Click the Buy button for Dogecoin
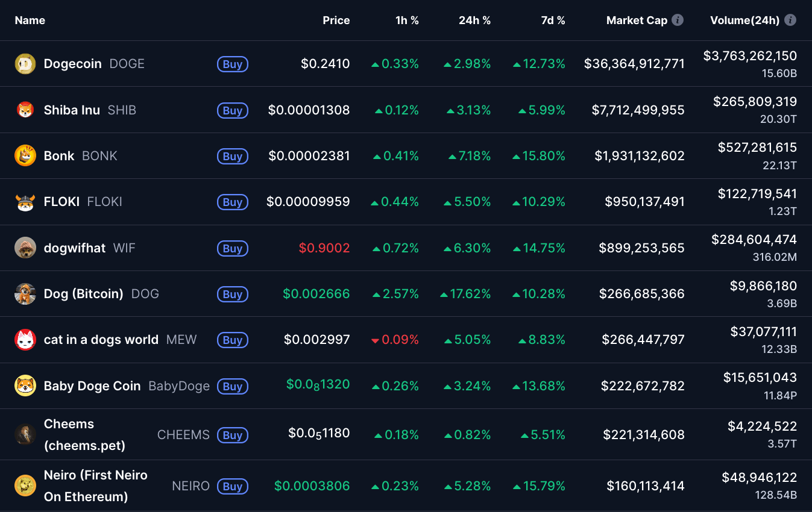 pos(233,64)
